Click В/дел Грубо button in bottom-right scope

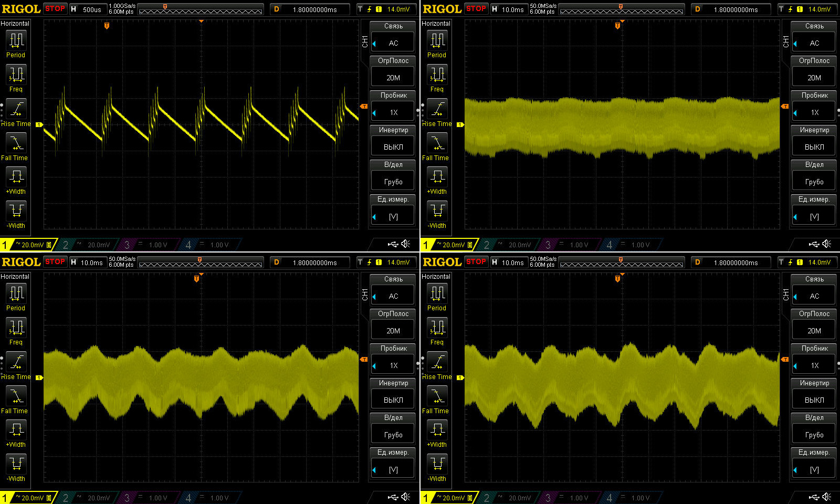click(814, 435)
